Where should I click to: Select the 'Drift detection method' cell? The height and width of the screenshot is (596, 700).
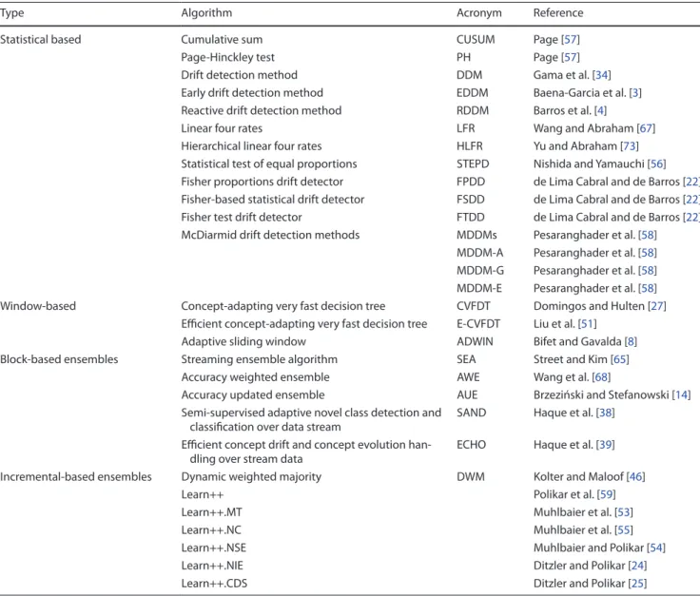pos(240,75)
